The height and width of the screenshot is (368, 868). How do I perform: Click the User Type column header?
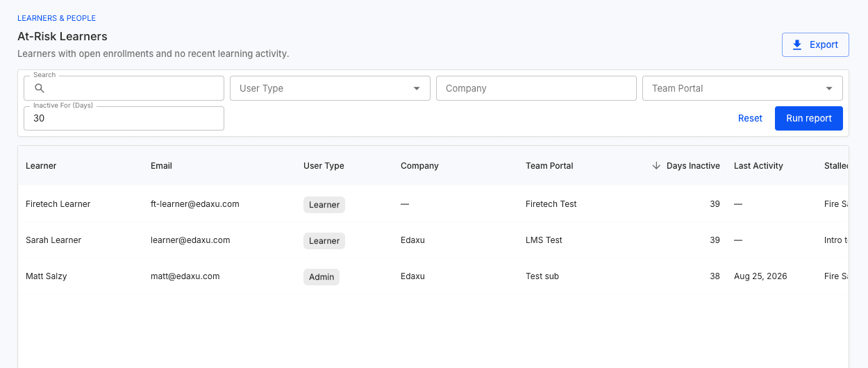tap(324, 166)
